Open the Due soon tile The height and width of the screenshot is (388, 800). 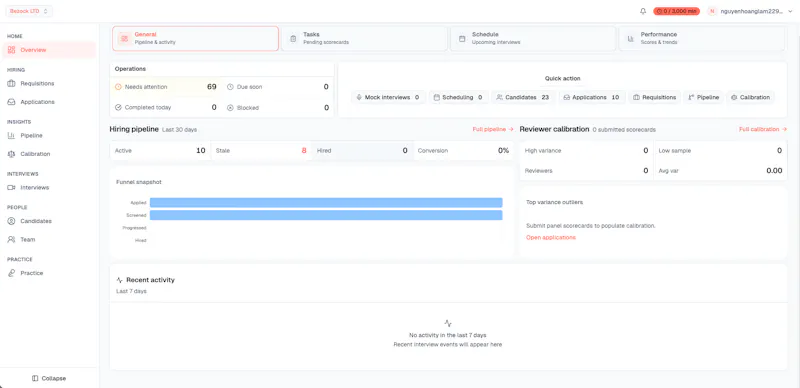click(x=278, y=87)
